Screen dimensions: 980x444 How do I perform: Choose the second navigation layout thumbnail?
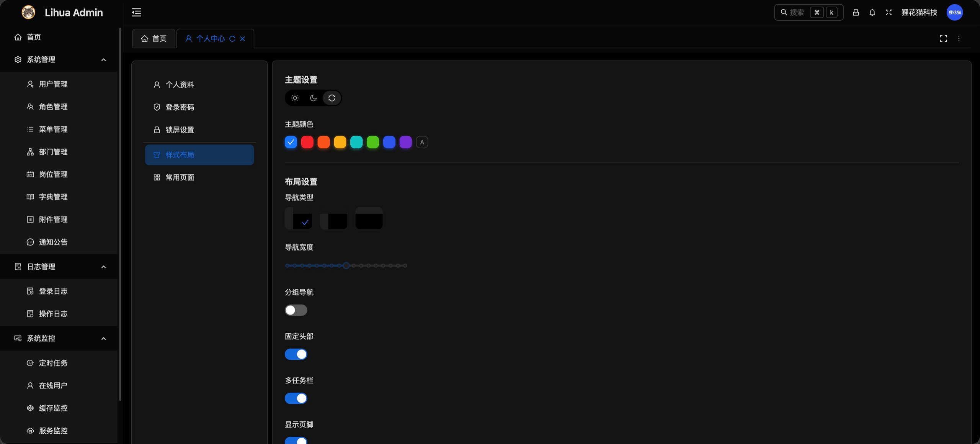[x=333, y=218]
